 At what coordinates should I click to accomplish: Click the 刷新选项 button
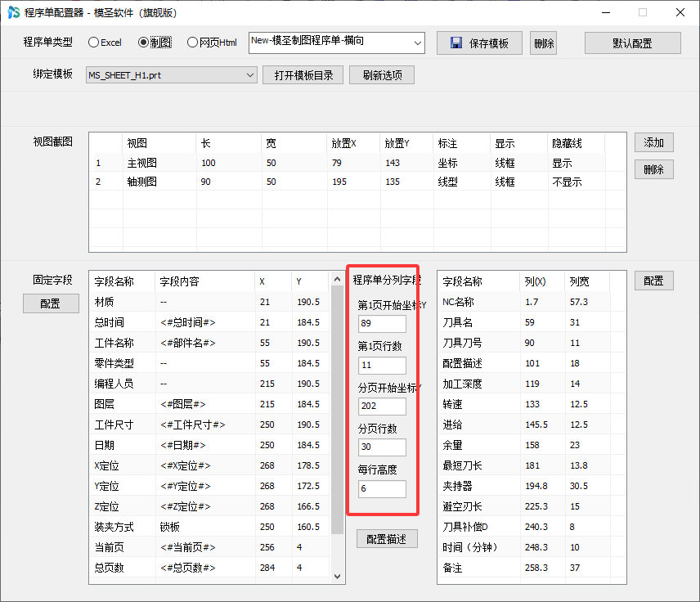click(382, 75)
